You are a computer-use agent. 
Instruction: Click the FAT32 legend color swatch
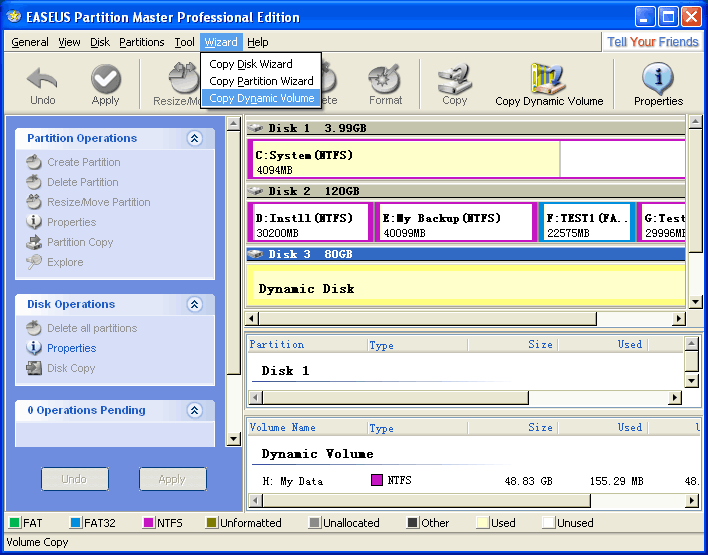click(x=75, y=523)
